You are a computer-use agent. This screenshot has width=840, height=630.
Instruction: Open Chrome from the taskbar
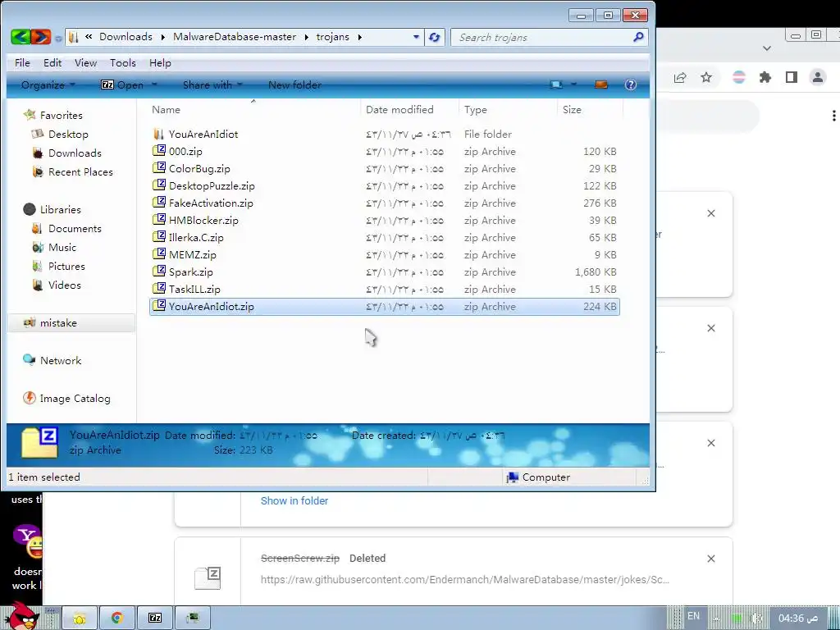(x=117, y=618)
